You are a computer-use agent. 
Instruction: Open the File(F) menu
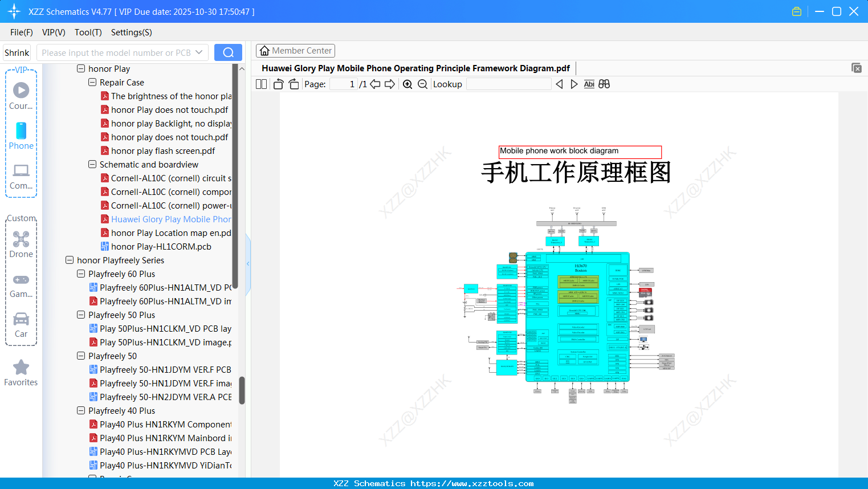[x=22, y=32]
